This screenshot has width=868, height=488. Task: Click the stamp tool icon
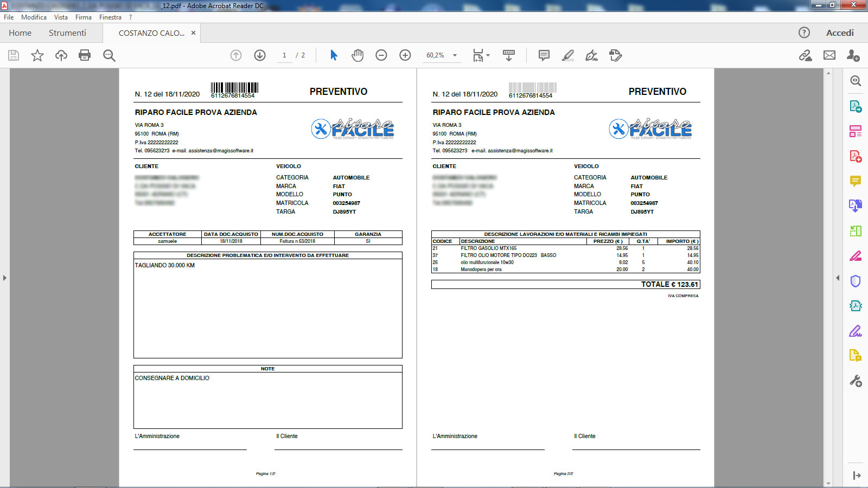616,55
